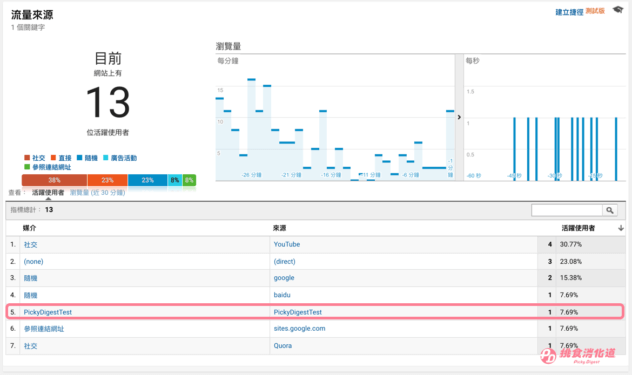Open the baidu source link

(x=282, y=295)
